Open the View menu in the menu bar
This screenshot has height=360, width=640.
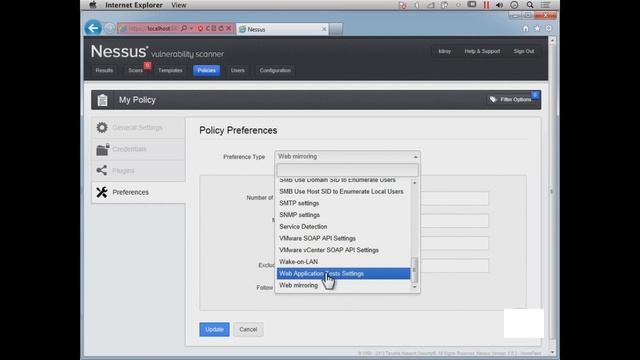tap(179, 5)
